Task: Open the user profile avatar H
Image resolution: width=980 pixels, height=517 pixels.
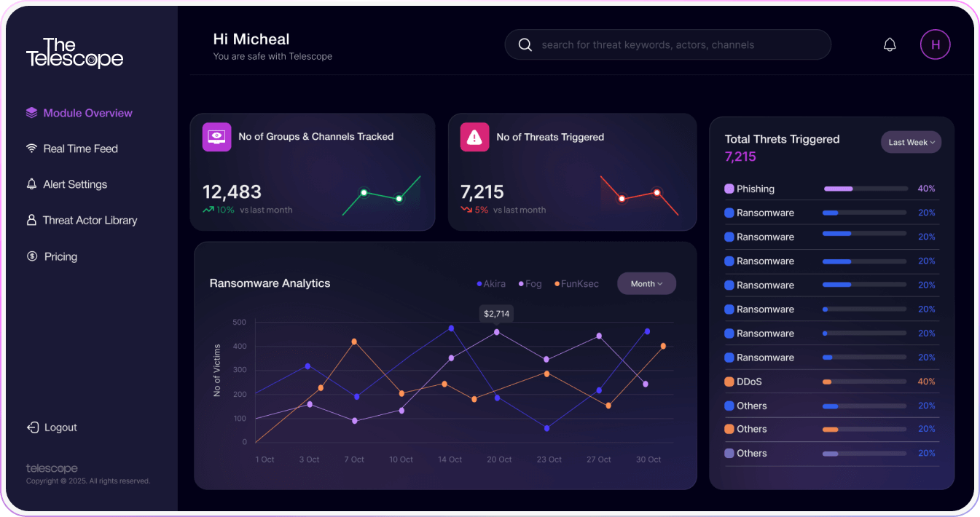Action: [936, 45]
